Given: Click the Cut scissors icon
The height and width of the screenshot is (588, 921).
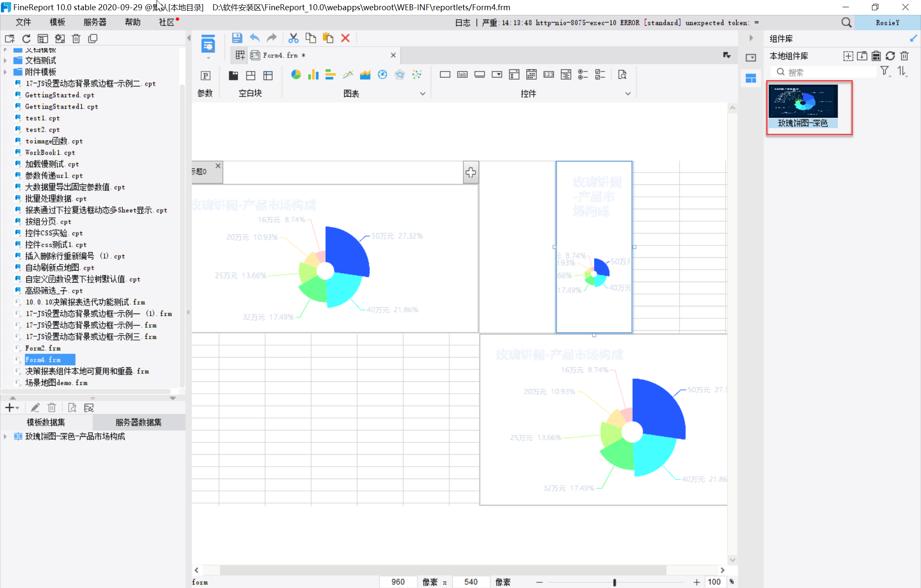Looking at the screenshot, I should pyautogui.click(x=293, y=38).
